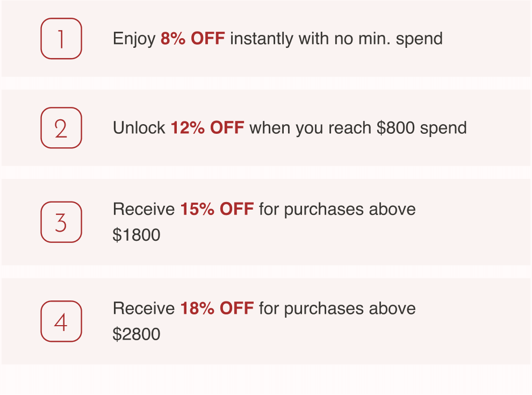
Task: Select the number 3 tier icon
Action: (61, 222)
